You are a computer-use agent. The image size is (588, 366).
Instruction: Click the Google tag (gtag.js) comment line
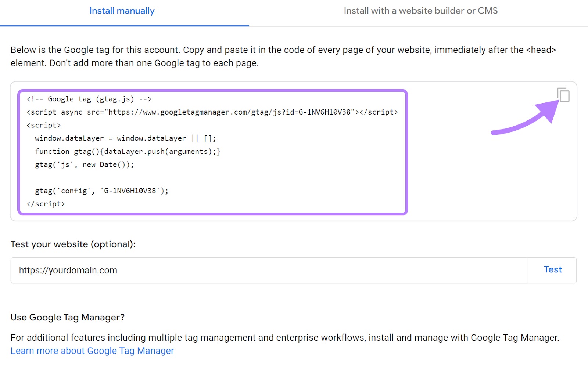tap(89, 99)
